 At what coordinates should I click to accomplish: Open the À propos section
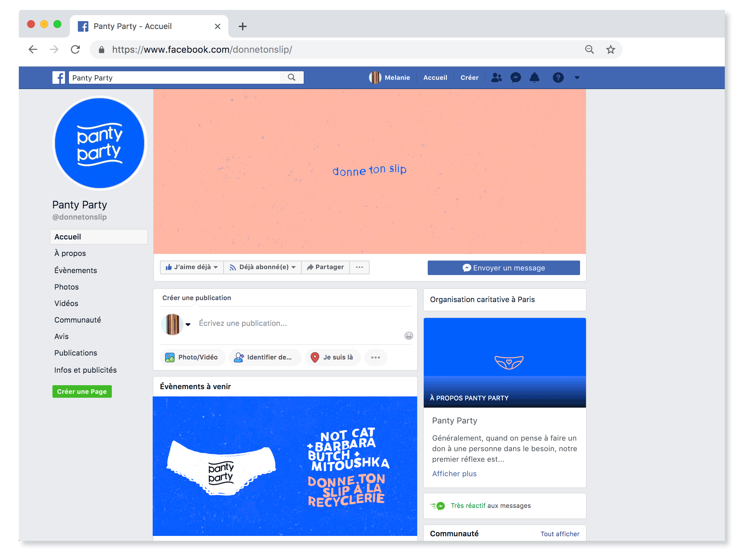tap(70, 254)
